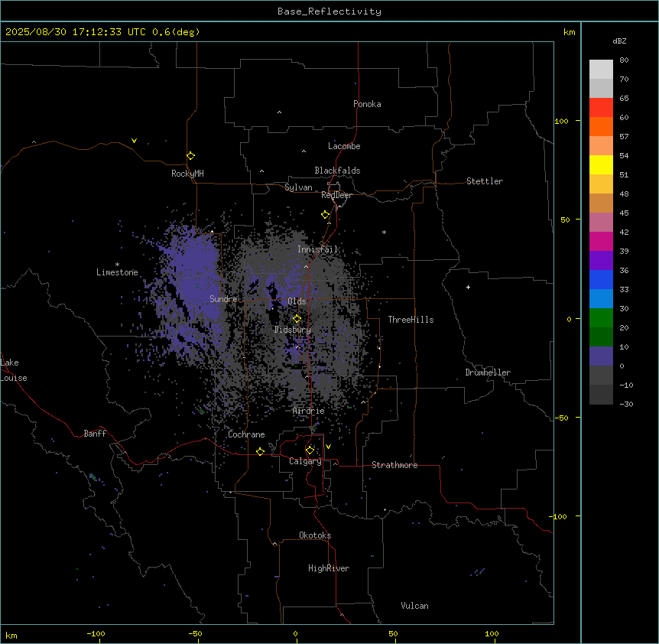Click the caret marker southwest of Ponoka
This screenshot has width=659, height=644.
pyautogui.click(x=279, y=112)
